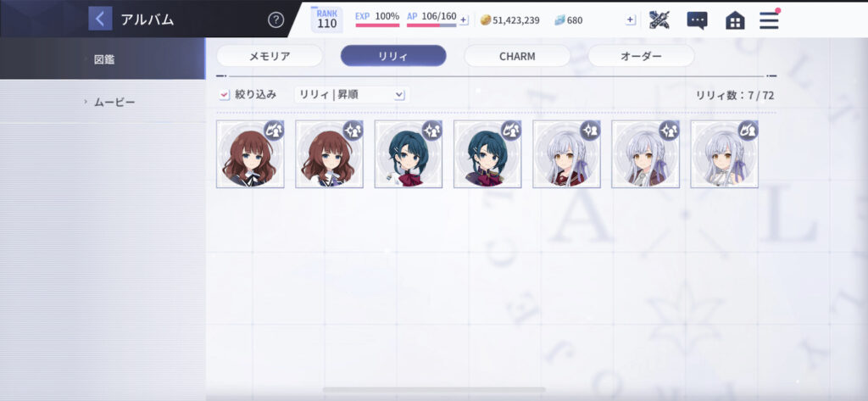Switch to the メモリア tab
Screen dimensions: 868x401
270,56
